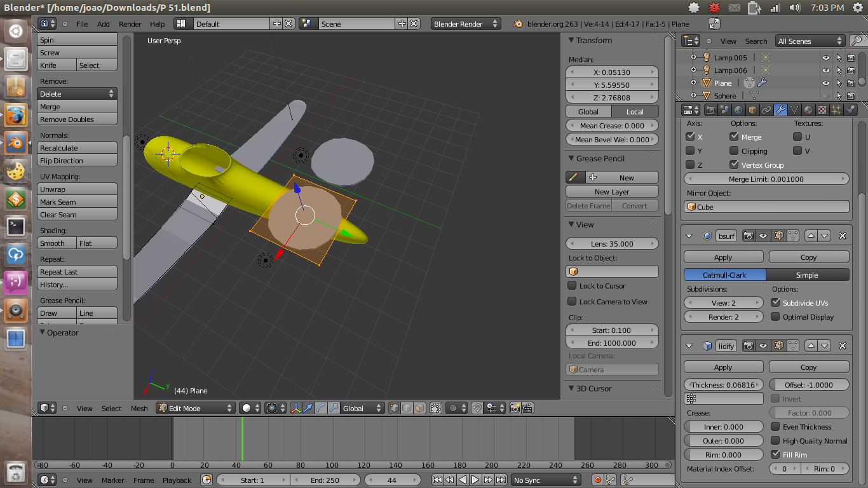This screenshot has height=488, width=868.
Task: Expand the Plane item in outliner
Action: (694, 83)
